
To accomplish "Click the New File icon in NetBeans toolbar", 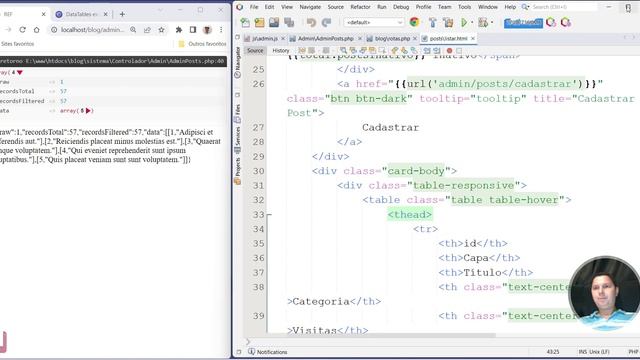I will coord(245,22).
